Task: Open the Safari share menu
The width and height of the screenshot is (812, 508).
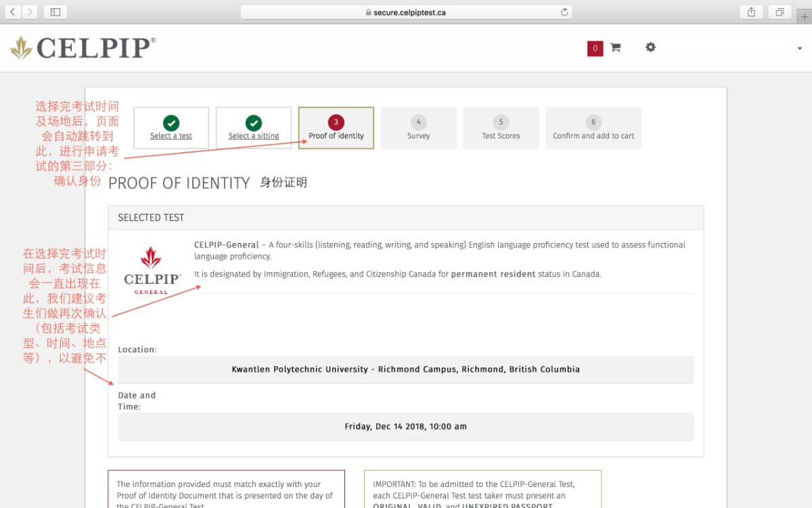Action: click(x=751, y=12)
